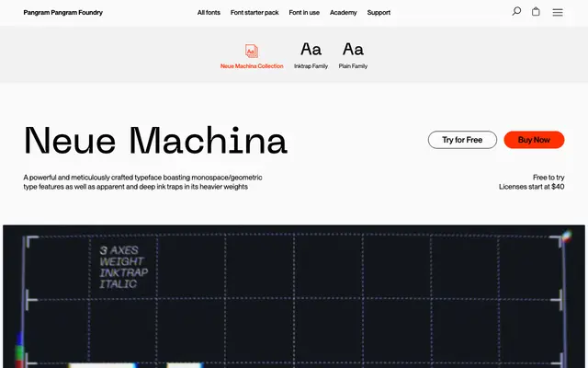Open the Academy menu item
Image resolution: width=588 pixels, height=368 pixels.
pyautogui.click(x=343, y=12)
